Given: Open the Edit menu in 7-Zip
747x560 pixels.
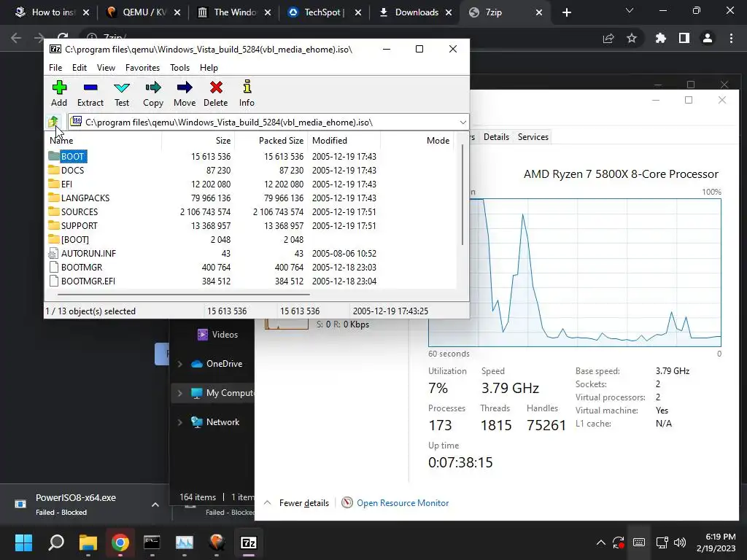Looking at the screenshot, I should (x=79, y=68).
